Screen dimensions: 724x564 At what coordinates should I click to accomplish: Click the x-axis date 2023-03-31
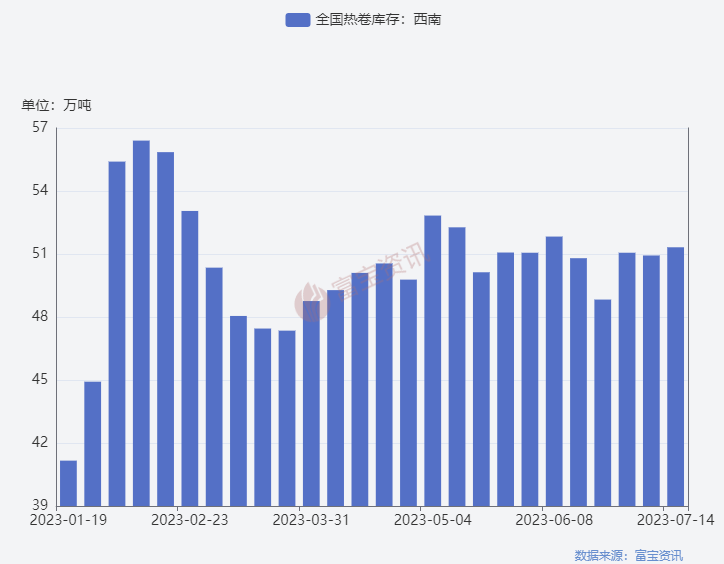[311, 520]
